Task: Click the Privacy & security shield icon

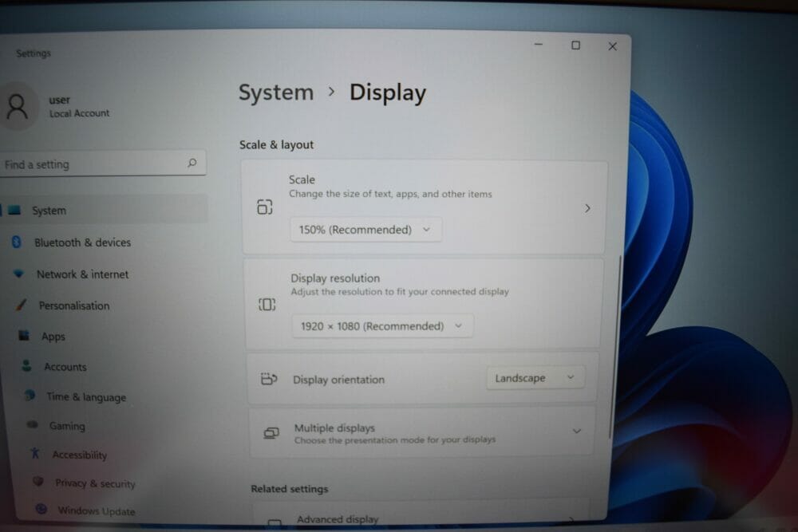Action: 38,481
